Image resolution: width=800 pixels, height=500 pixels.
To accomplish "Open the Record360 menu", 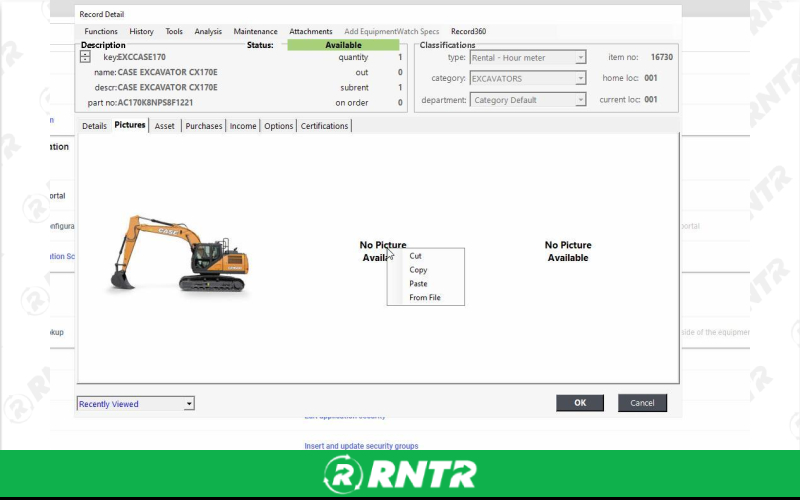I will point(468,31).
